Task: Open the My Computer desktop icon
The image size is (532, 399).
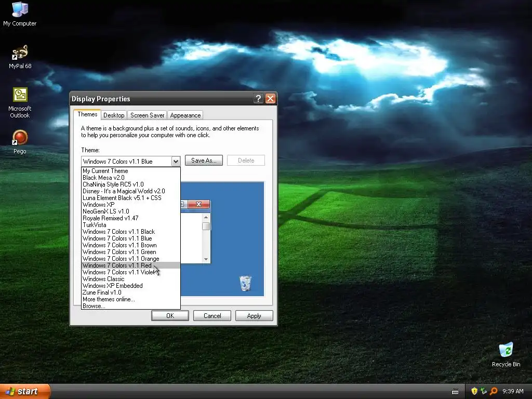Action: [20, 14]
